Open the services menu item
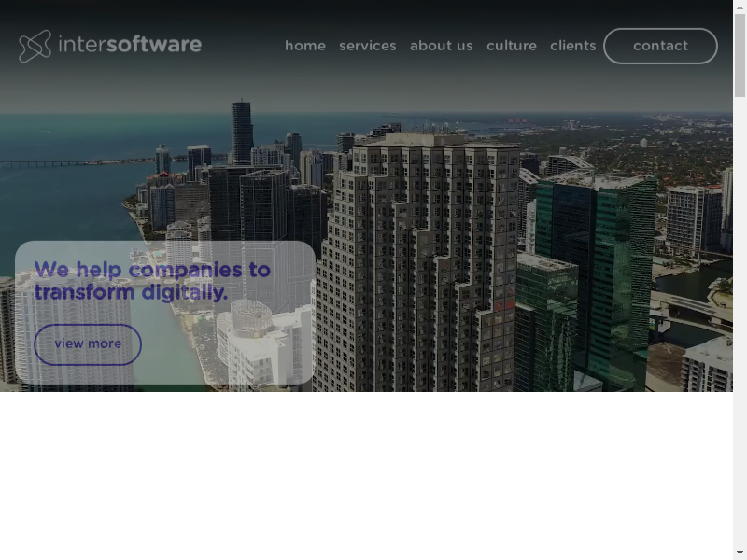 click(x=367, y=46)
